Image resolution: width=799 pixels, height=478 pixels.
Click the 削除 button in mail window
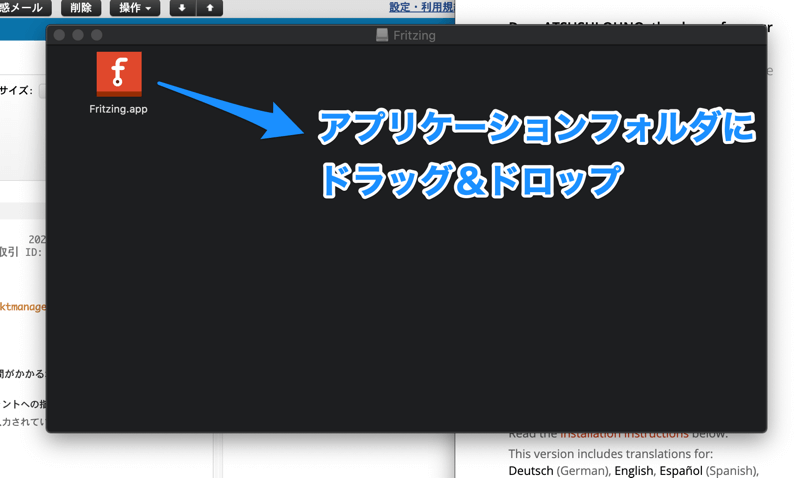coord(81,8)
